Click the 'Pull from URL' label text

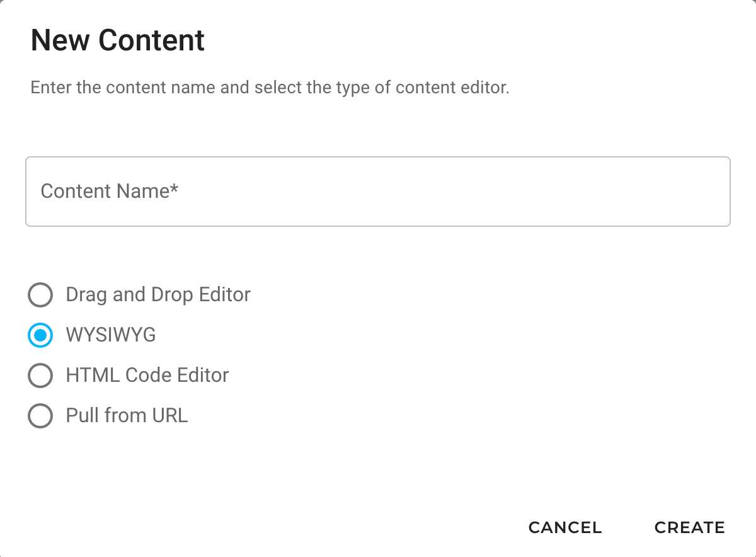pyautogui.click(x=127, y=416)
